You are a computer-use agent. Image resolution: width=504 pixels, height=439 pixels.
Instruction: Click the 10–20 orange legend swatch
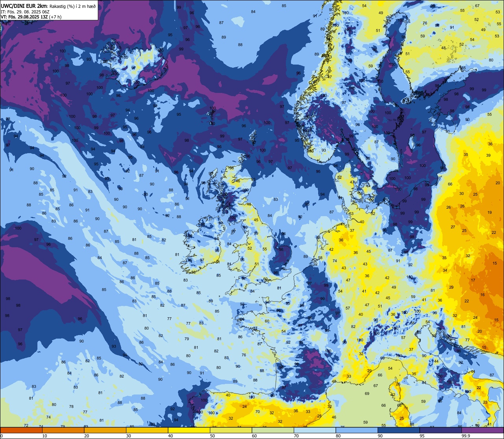[63, 430]
